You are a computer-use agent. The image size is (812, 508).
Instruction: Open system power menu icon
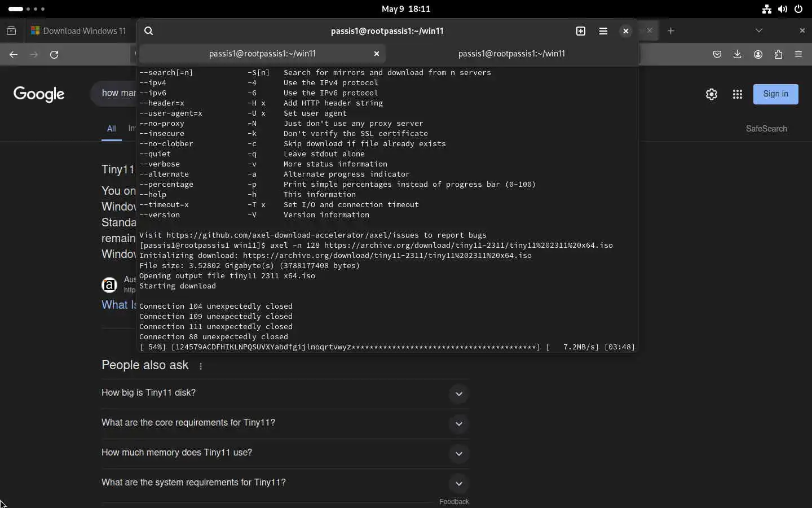click(798, 9)
